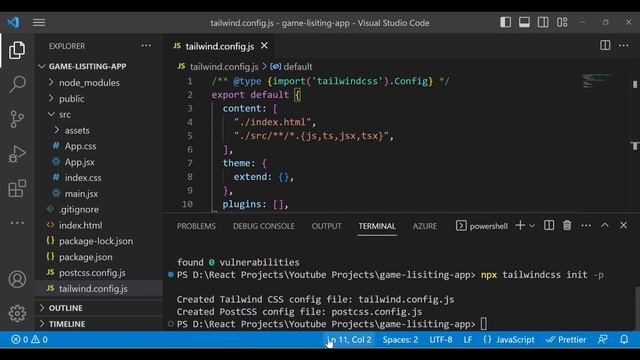Open notifications bell icon

[x=624, y=340]
